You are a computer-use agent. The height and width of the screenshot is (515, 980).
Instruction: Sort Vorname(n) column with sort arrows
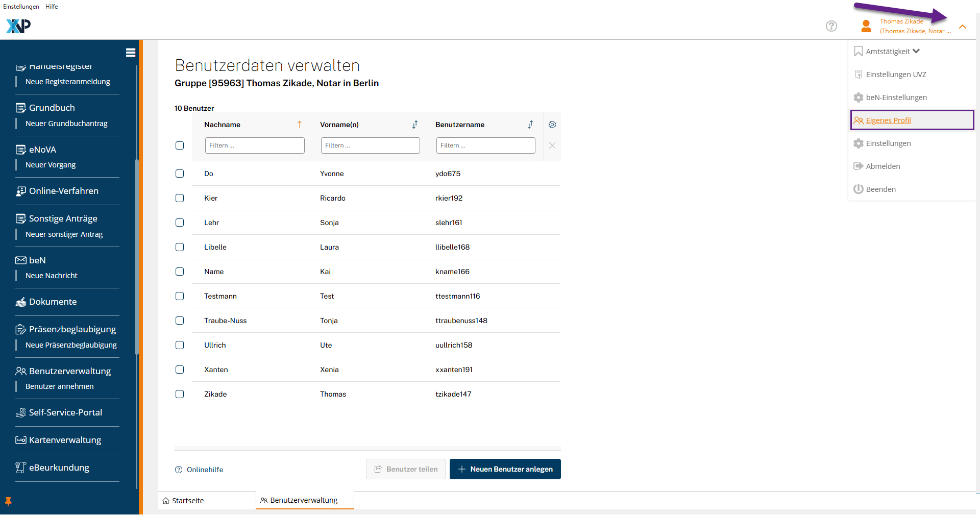415,125
